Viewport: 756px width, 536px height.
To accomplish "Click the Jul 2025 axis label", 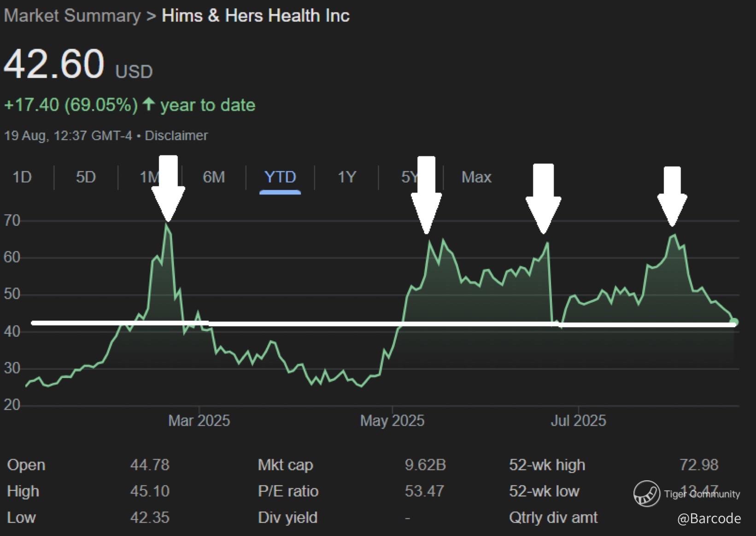I will [578, 420].
